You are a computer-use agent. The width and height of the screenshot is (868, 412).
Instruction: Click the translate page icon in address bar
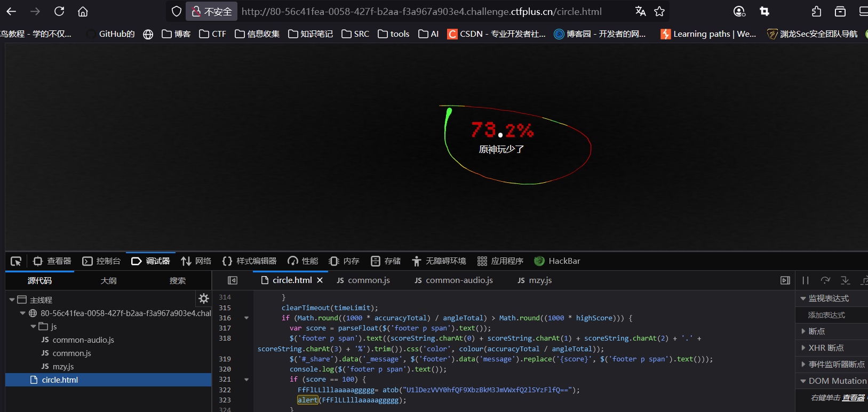tap(640, 11)
